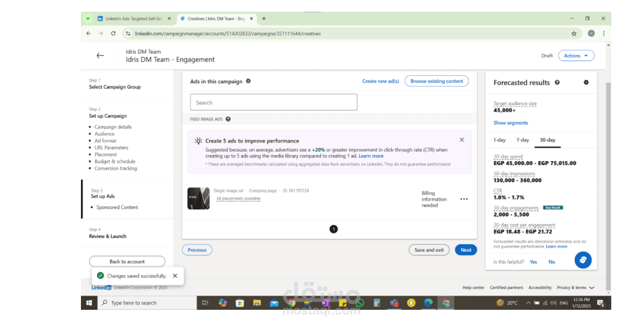Select page 1 pagination indicator

click(x=334, y=229)
